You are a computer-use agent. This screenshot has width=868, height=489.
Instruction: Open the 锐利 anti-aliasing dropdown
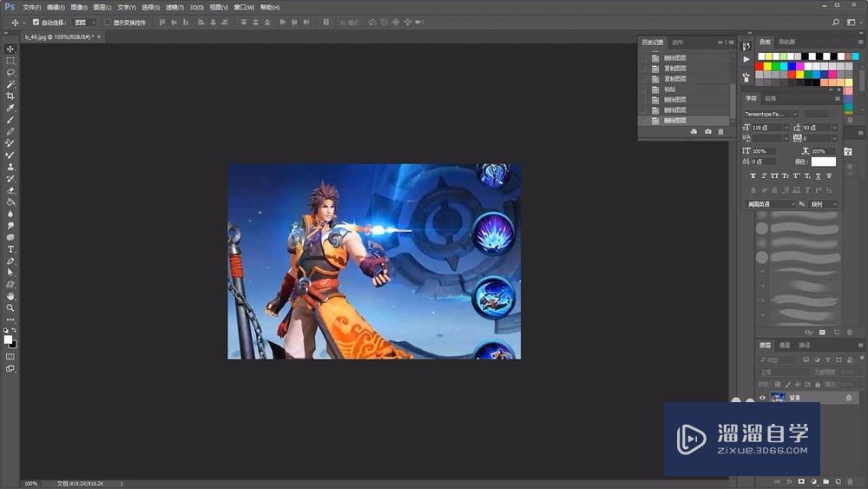824,204
